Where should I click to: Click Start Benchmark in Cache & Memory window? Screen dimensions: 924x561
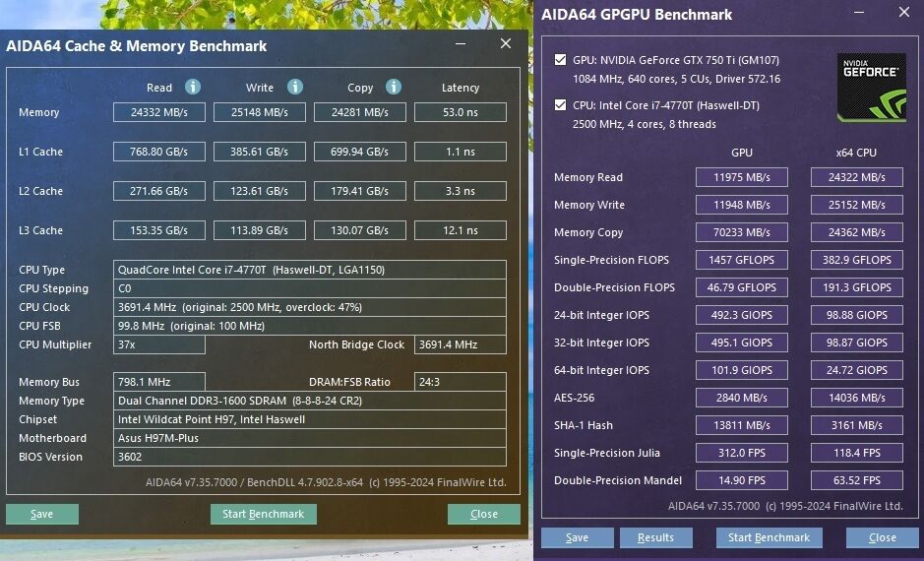click(x=264, y=514)
